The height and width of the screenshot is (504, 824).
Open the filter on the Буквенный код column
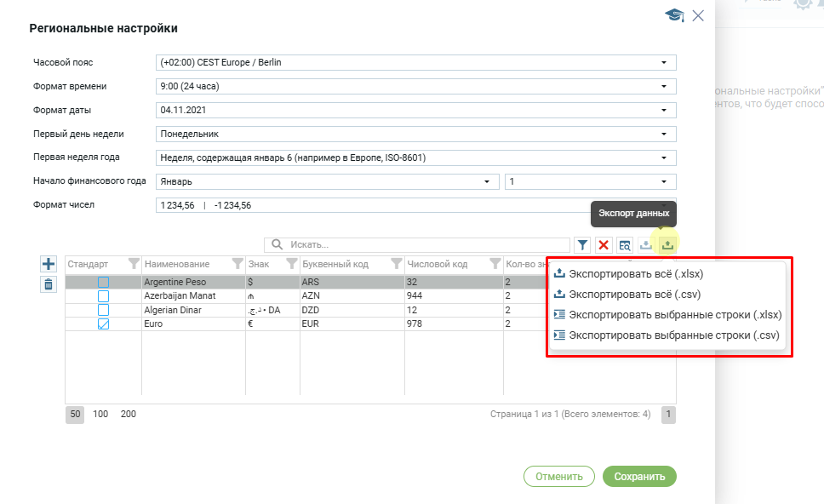pos(396,264)
